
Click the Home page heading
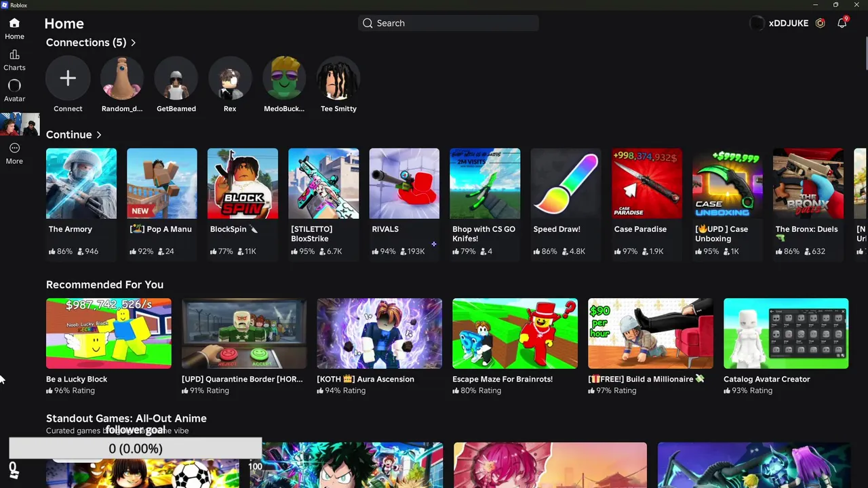pyautogui.click(x=64, y=24)
